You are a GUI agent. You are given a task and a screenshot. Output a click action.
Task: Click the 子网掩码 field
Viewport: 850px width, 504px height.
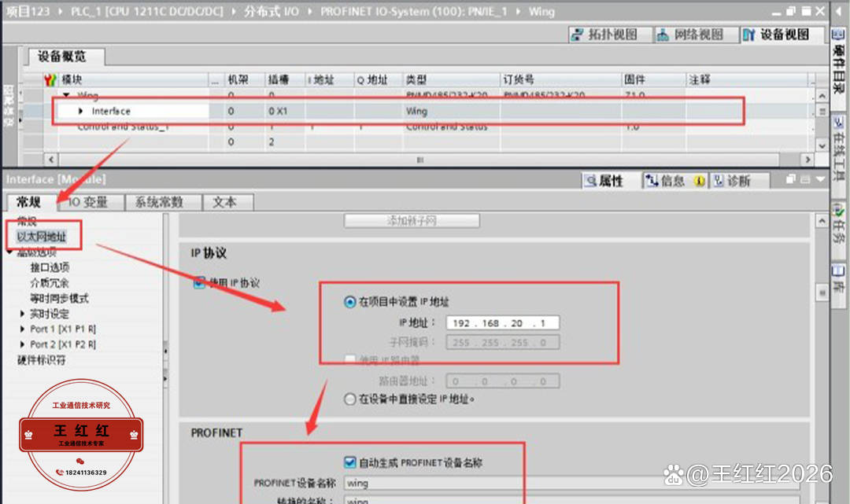click(502, 343)
